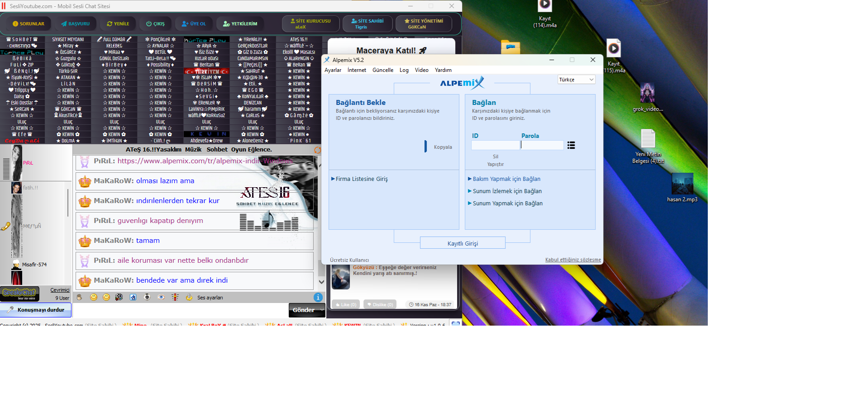Log out using the ÇIKIŞ button
This screenshot has width=868, height=393.
(x=155, y=24)
